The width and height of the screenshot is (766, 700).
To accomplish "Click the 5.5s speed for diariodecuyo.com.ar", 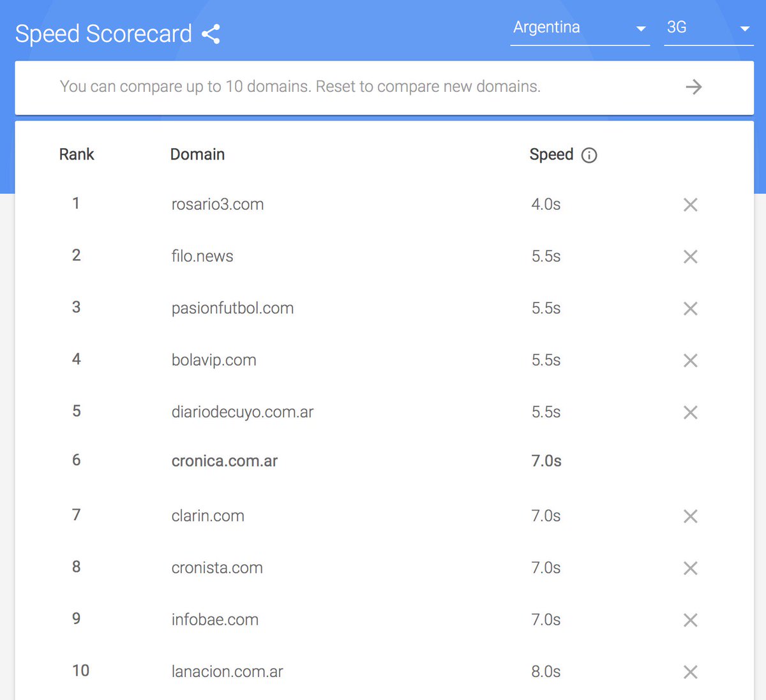I will coord(546,412).
